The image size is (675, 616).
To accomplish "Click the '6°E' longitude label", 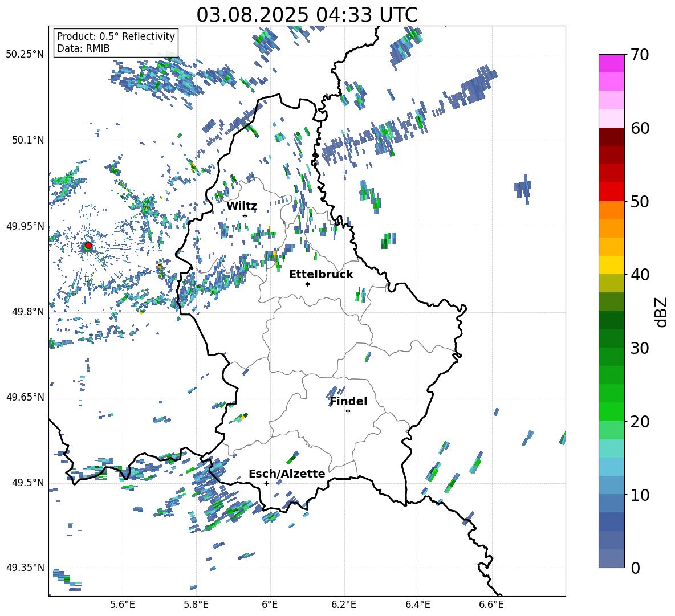I will [x=270, y=605].
